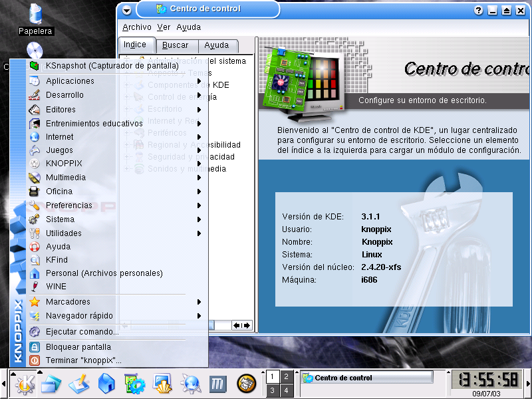
Task: Open KFind file search from menu
Action: coord(57,260)
